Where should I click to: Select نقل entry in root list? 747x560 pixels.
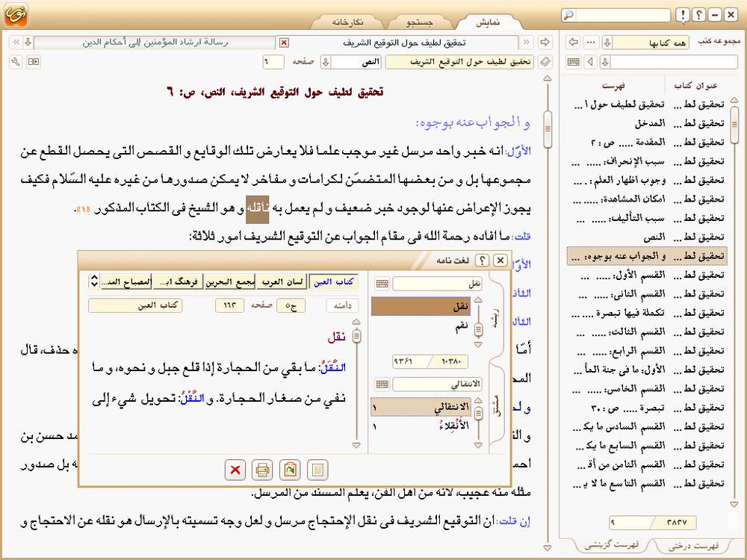click(x=421, y=307)
